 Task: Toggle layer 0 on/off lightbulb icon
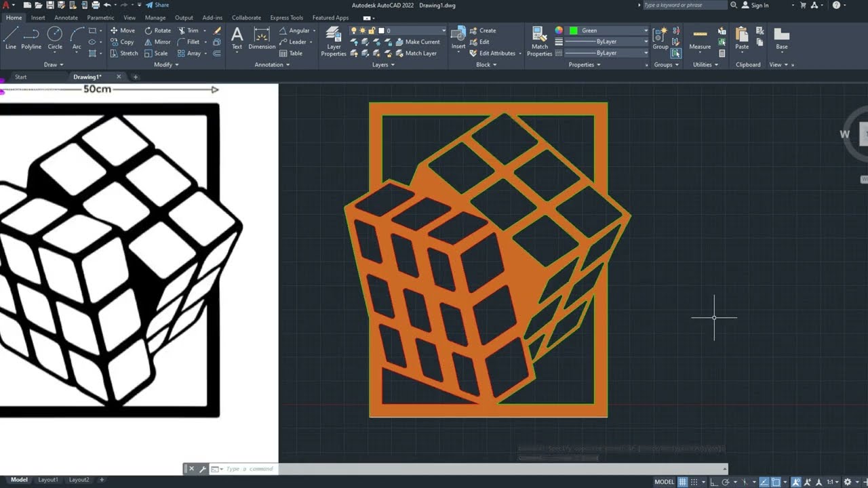353,30
